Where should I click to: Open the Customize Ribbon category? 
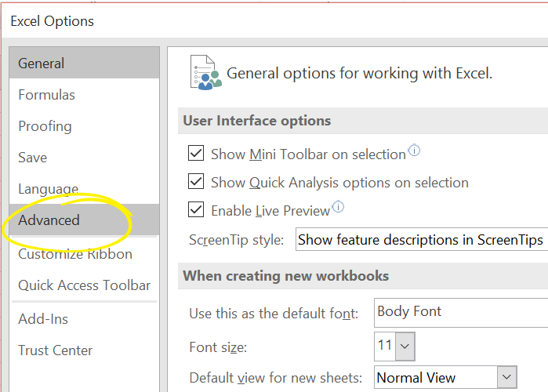coord(75,254)
